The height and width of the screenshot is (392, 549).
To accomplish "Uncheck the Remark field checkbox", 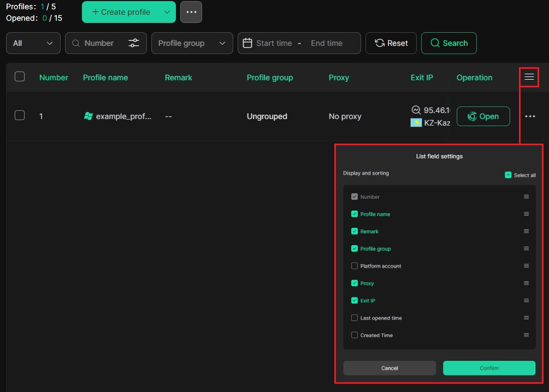I will pyautogui.click(x=355, y=231).
